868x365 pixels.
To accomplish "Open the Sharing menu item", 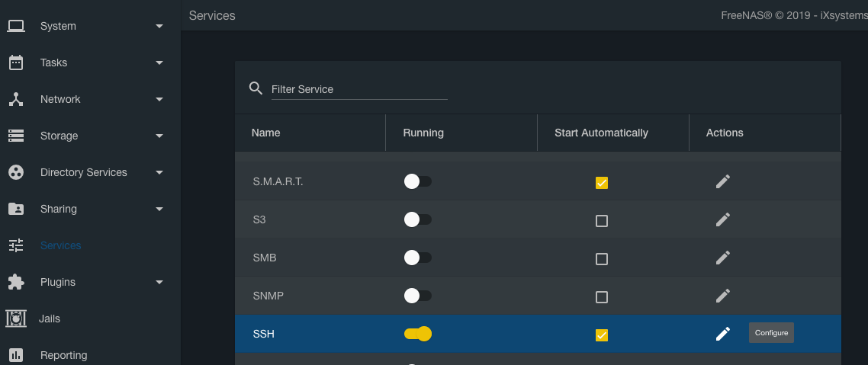I will (59, 209).
